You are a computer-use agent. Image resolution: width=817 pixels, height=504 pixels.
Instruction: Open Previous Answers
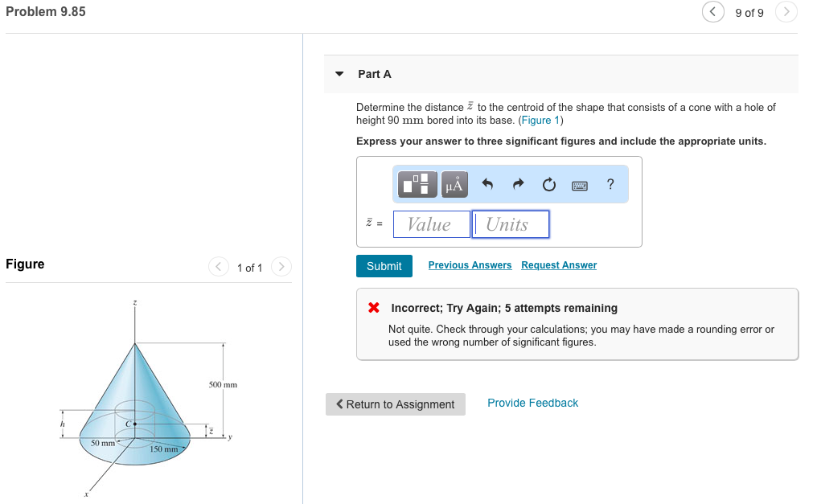click(470, 264)
